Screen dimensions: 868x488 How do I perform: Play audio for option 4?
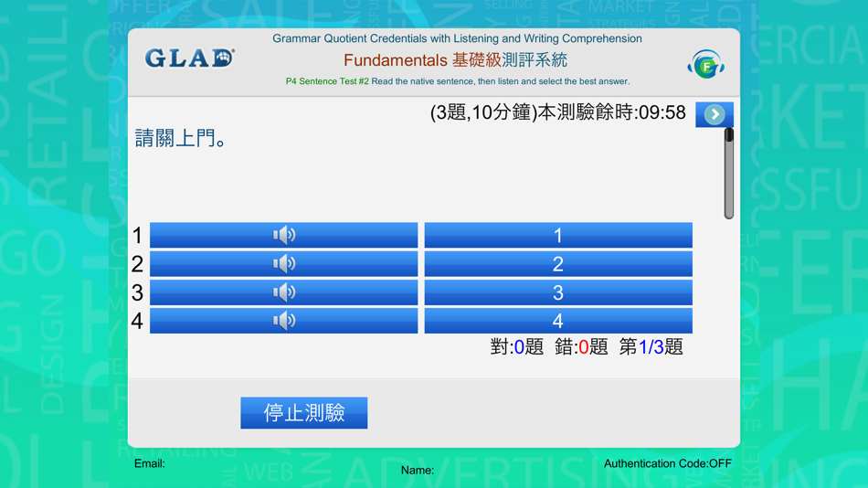pos(283,321)
